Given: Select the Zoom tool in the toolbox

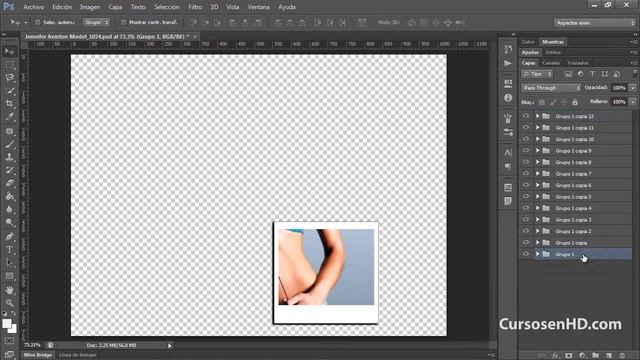Looking at the screenshot, I should pos(9,303).
